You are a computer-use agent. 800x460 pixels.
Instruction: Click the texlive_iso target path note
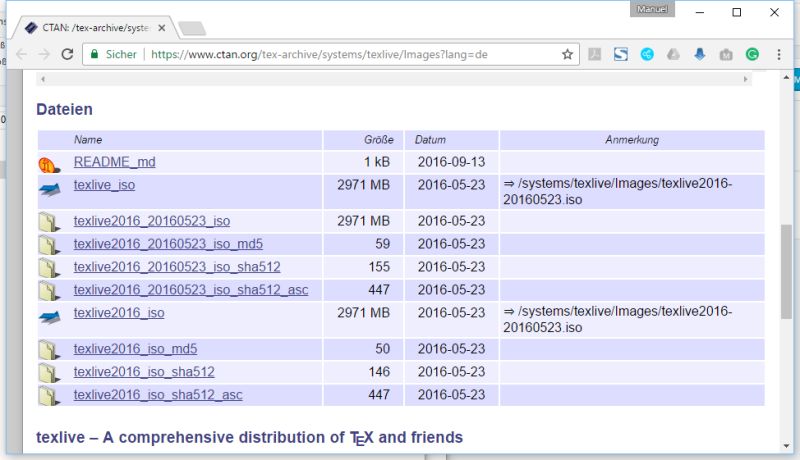tap(618, 191)
